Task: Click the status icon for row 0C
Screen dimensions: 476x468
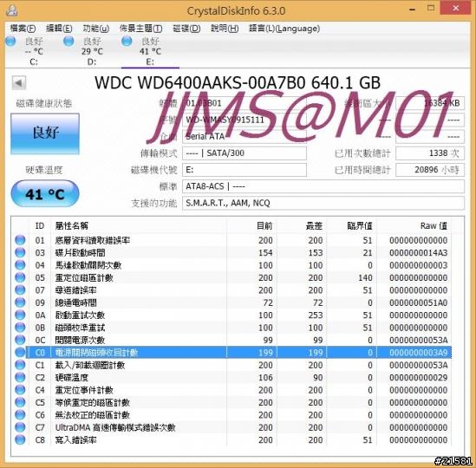Action: pos(20,340)
